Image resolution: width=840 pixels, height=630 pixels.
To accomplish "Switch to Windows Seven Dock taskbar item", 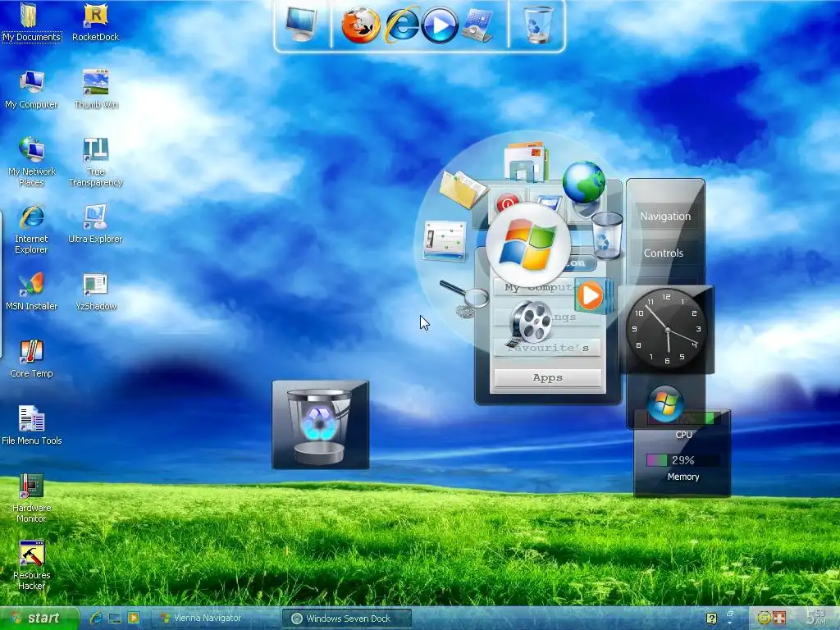I will (347, 619).
